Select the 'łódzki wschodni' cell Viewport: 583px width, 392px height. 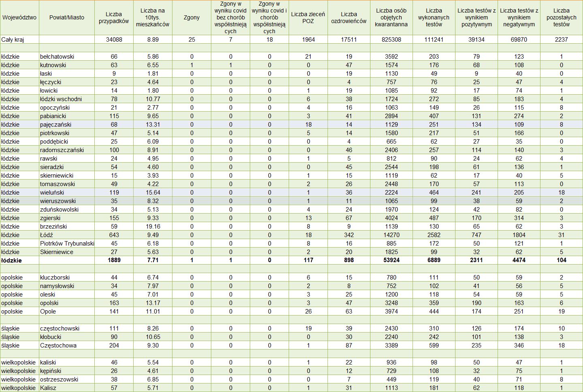click(x=67, y=99)
